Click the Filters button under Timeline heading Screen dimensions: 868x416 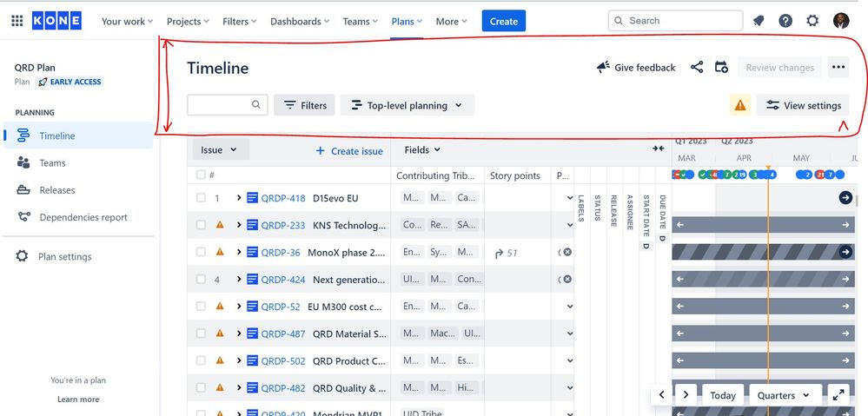click(x=304, y=105)
